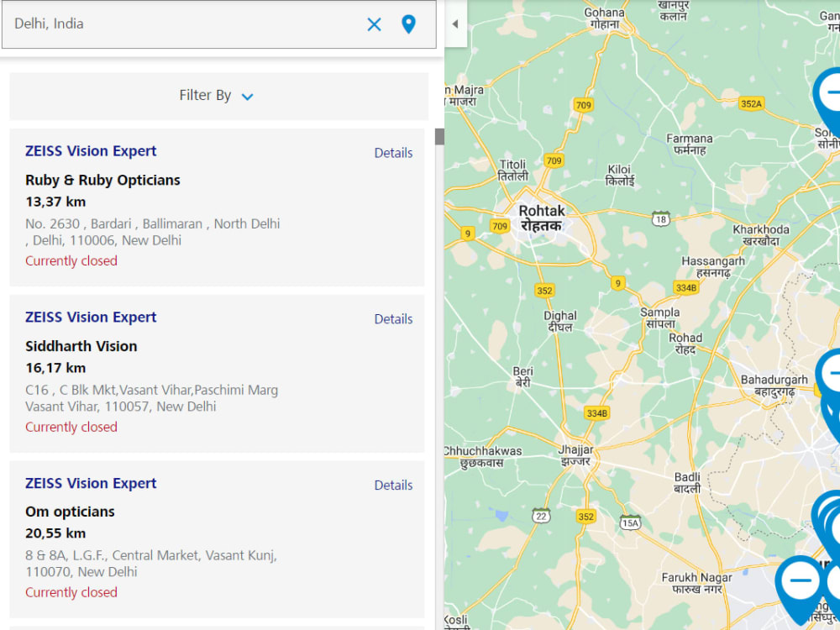Click Farmana label on the map
This screenshot has width=840, height=630.
point(690,144)
